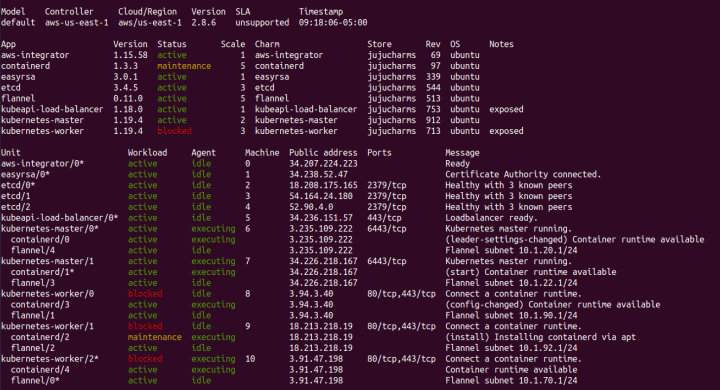Click the 'blocked' workload status of kubernetes-worker/0
Viewport: 720px width, 390px height.
click(x=145, y=294)
